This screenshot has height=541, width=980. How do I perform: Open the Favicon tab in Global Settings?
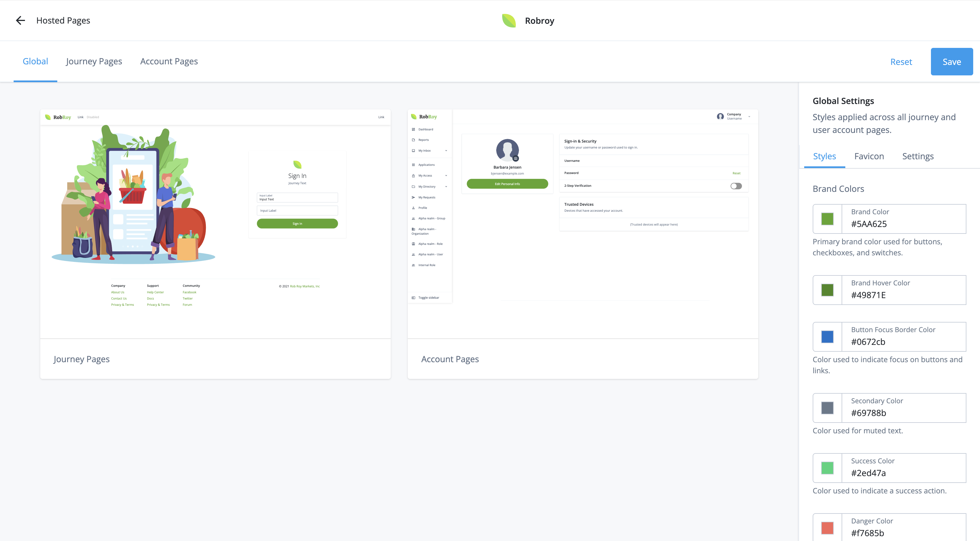[x=869, y=156]
